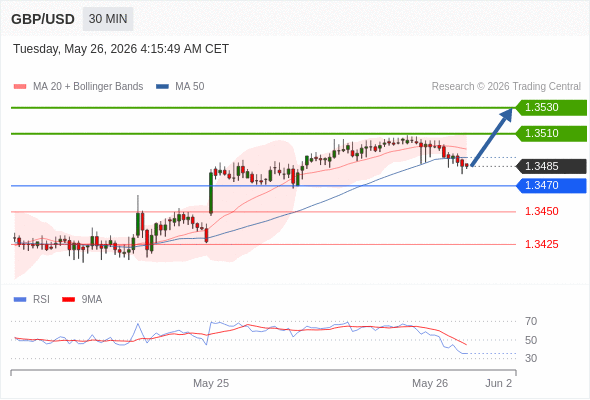Image resolution: width=590 pixels, height=400 pixels.
Task: Click the May 26 date axis label
Action: (x=430, y=383)
